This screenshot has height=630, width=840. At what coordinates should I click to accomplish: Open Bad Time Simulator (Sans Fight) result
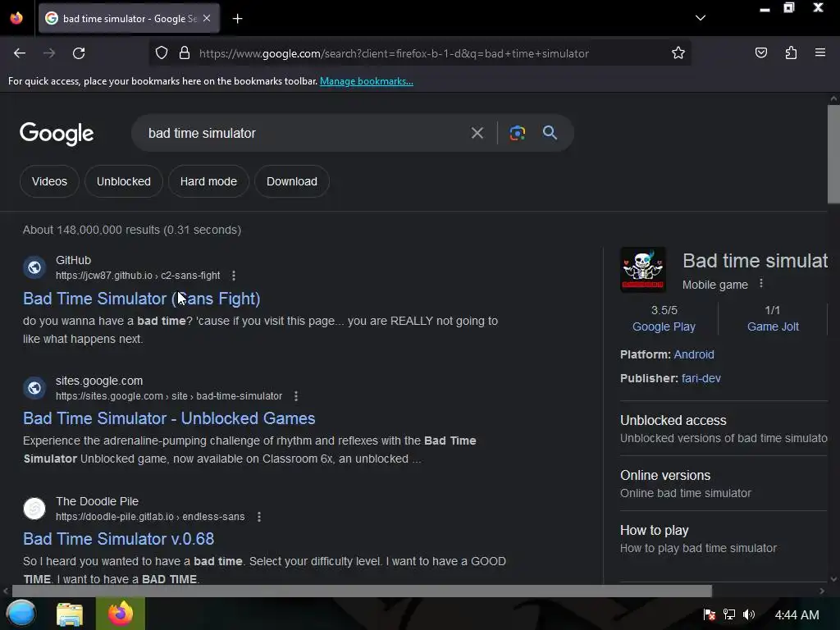click(141, 299)
